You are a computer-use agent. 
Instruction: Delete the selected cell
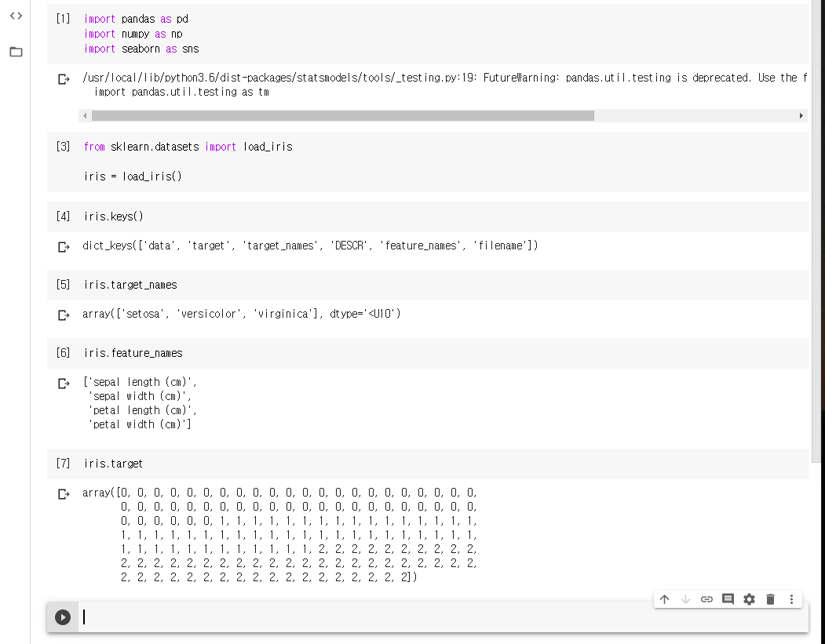(x=770, y=599)
